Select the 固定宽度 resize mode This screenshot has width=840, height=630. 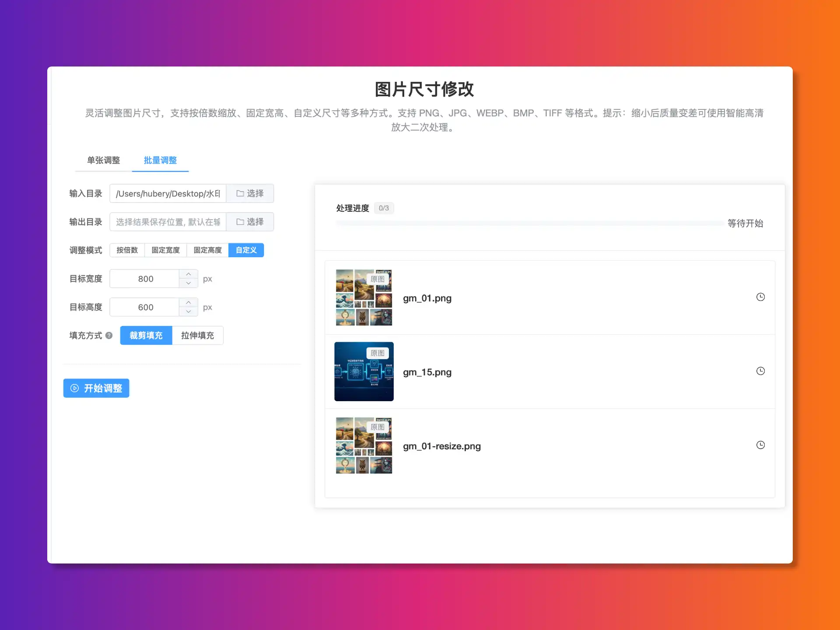(x=165, y=250)
